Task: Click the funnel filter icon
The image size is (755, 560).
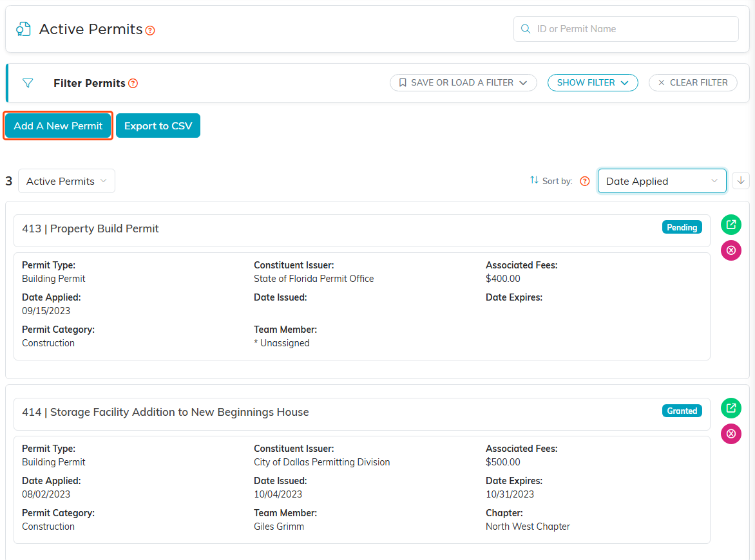Action: point(28,83)
